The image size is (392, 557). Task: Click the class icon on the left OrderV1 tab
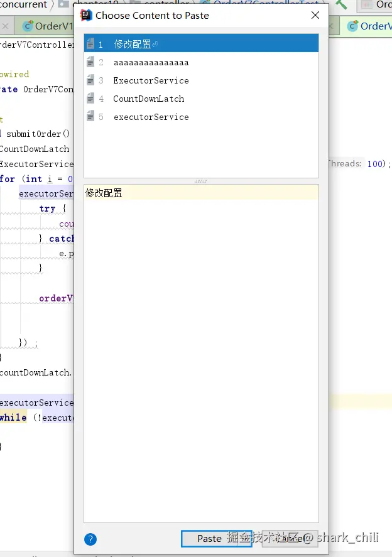(x=28, y=26)
